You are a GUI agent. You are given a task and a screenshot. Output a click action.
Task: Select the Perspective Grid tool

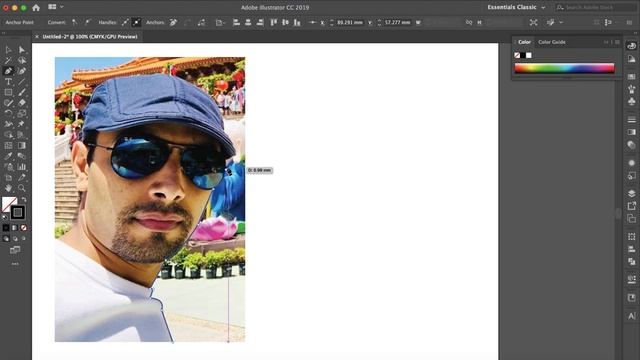pyautogui.click(x=22, y=135)
